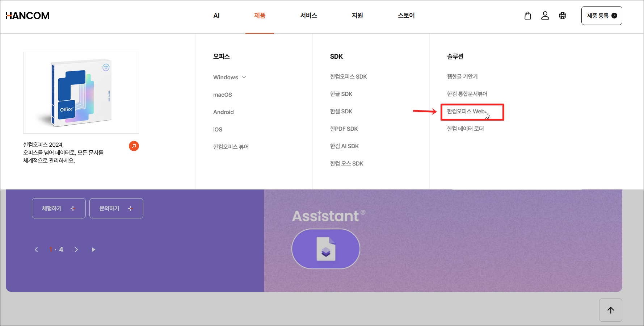Screen dimensions: 644x326
Task: Open 한셀 SDK link
Action: coord(341,111)
